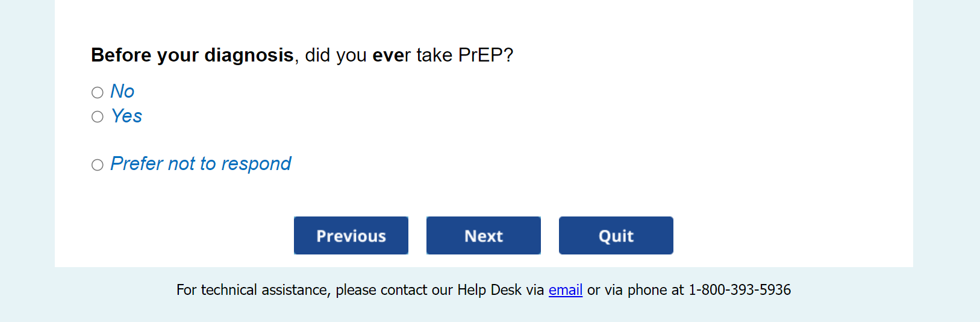Click the bold "Before your diagnosis" text

[x=192, y=55]
